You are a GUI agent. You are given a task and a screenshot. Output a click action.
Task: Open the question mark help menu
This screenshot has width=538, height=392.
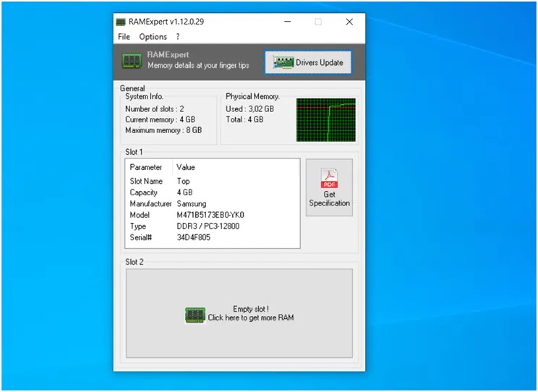[x=178, y=37]
